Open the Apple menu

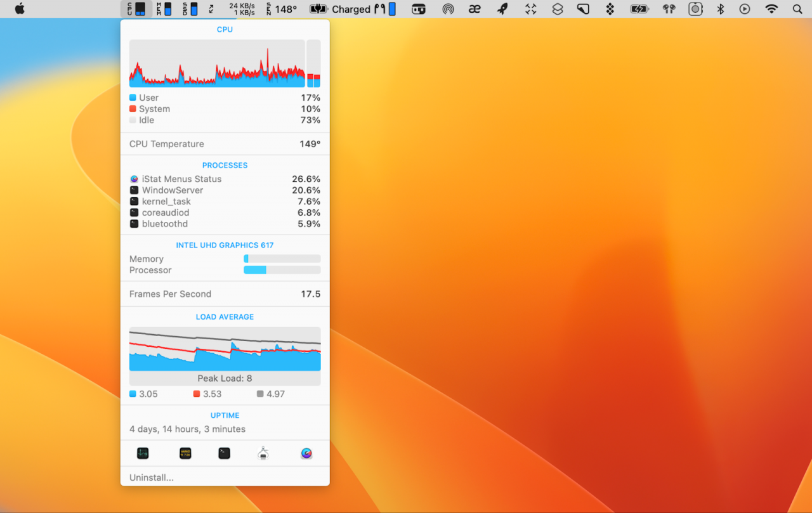coord(20,9)
